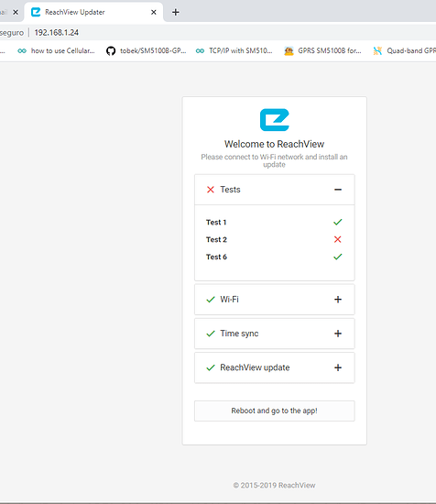Expand the ReachView update section
Screen dimensions: 436x504
tap(338, 367)
